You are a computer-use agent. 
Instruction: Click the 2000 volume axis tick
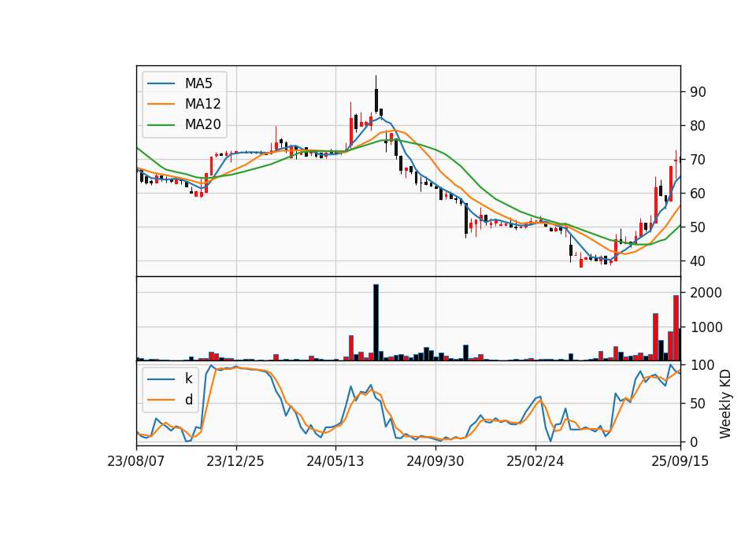pyautogui.click(x=706, y=293)
